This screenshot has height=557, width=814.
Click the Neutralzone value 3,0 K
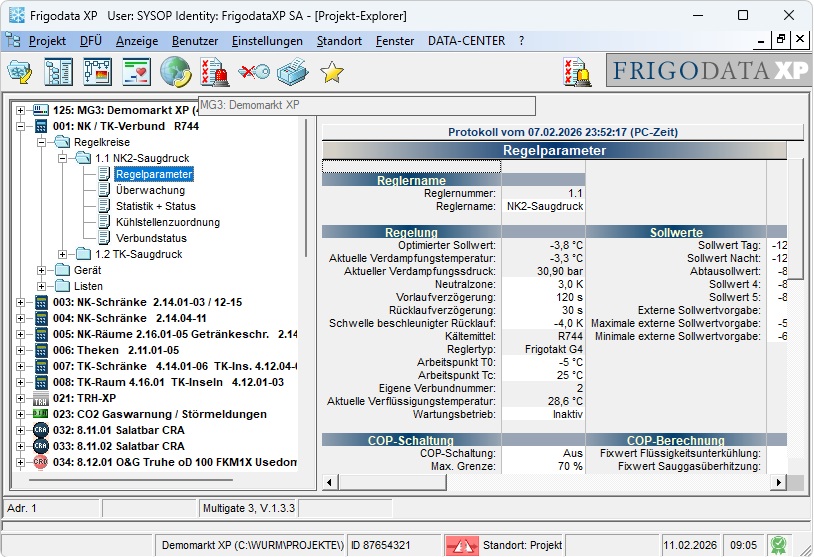point(544,284)
